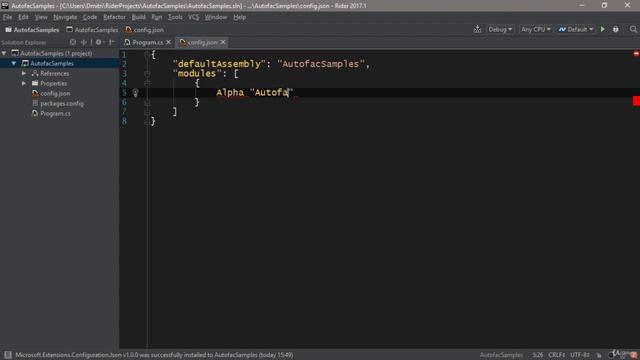The height and width of the screenshot is (360, 640).
Task: Close the Program.cs tab
Action: [x=168, y=42]
